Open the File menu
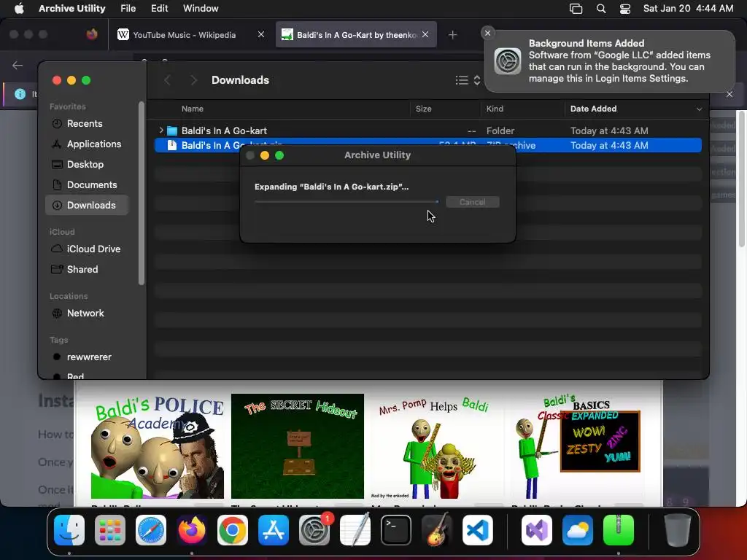Viewport: 747px width, 560px height. (128, 8)
